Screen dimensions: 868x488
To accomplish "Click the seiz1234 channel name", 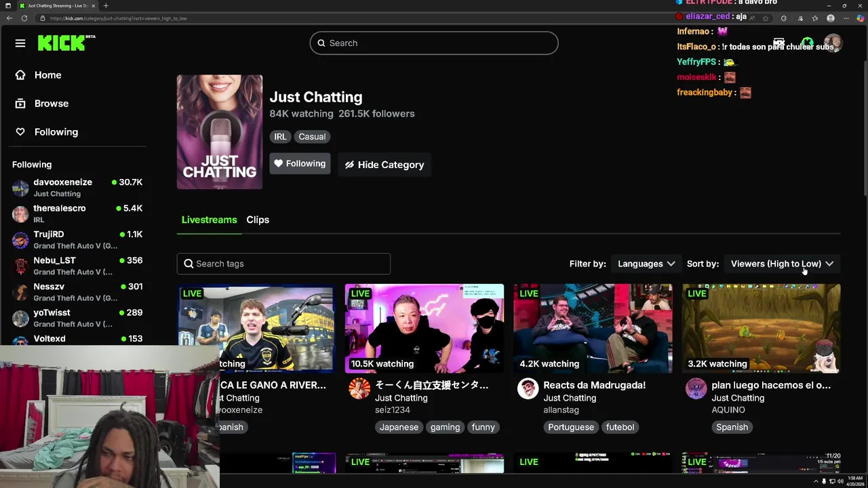I will (x=393, y=410).
